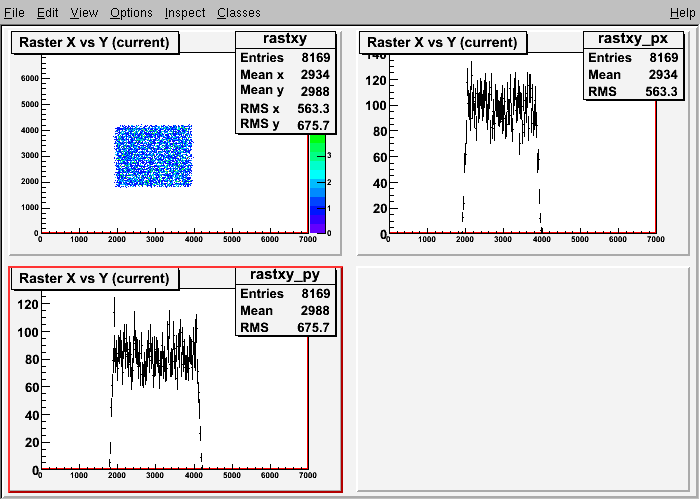Image resolution: width=700 pixels, height=500 pixels.
Task: Click the RMS 563.3 row in rastxy_px stats
Action: pyautogui.click(x=633, y=92)
